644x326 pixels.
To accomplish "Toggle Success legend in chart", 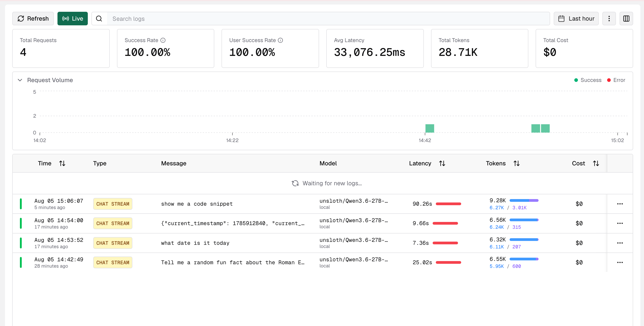I will tap(588, 80).
